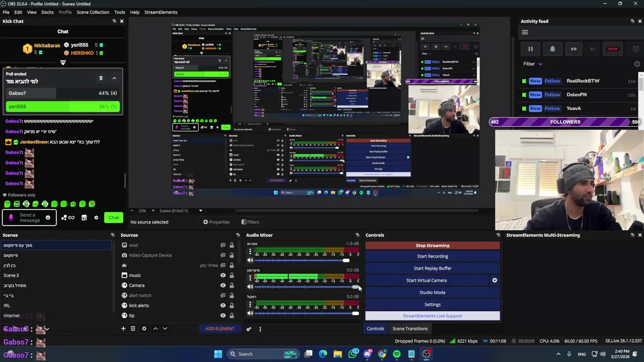
Task: Switch to Controls tab
Action: [x=375, y=328]
